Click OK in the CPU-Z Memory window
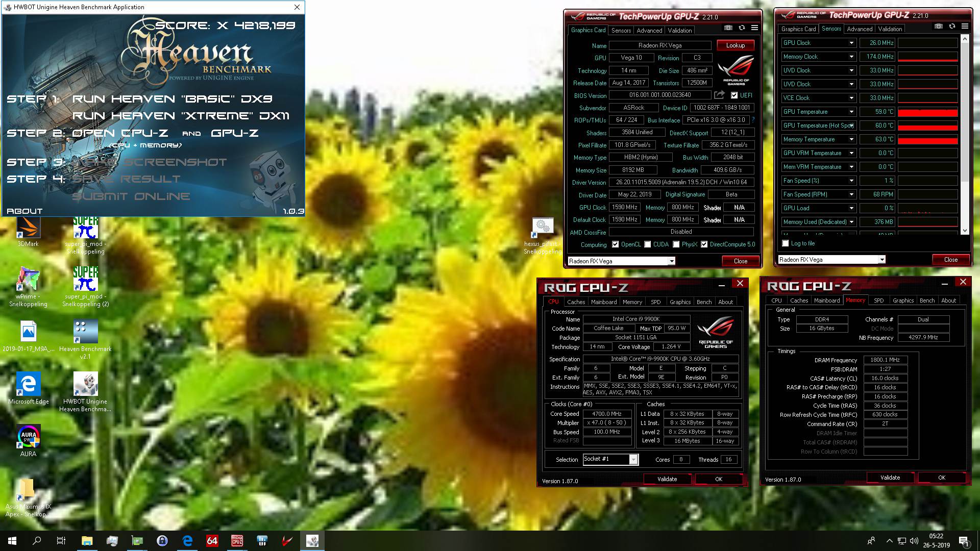The height and width of the screenshot is (551, 980). [x=942, y=478]
